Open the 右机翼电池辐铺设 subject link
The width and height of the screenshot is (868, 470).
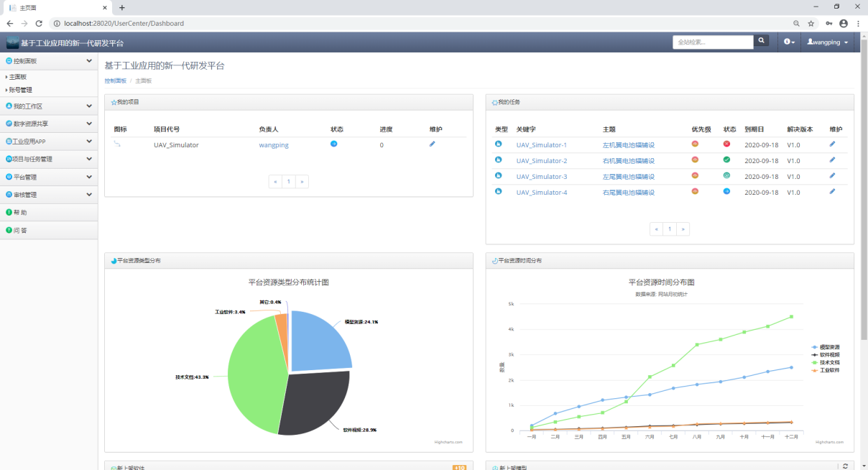629,161
